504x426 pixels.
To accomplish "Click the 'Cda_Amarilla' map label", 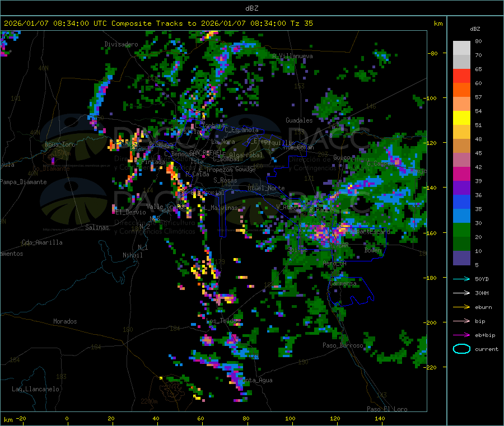I will point(42,242).
